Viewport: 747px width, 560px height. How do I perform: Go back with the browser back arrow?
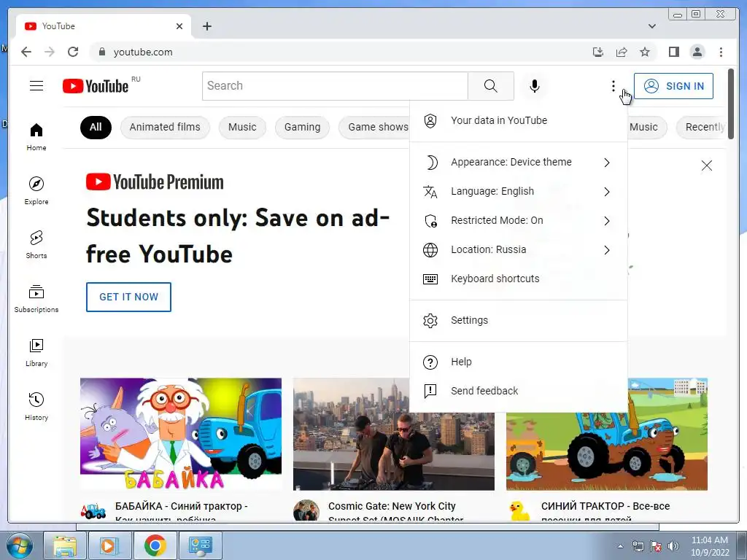pos(26,52)
